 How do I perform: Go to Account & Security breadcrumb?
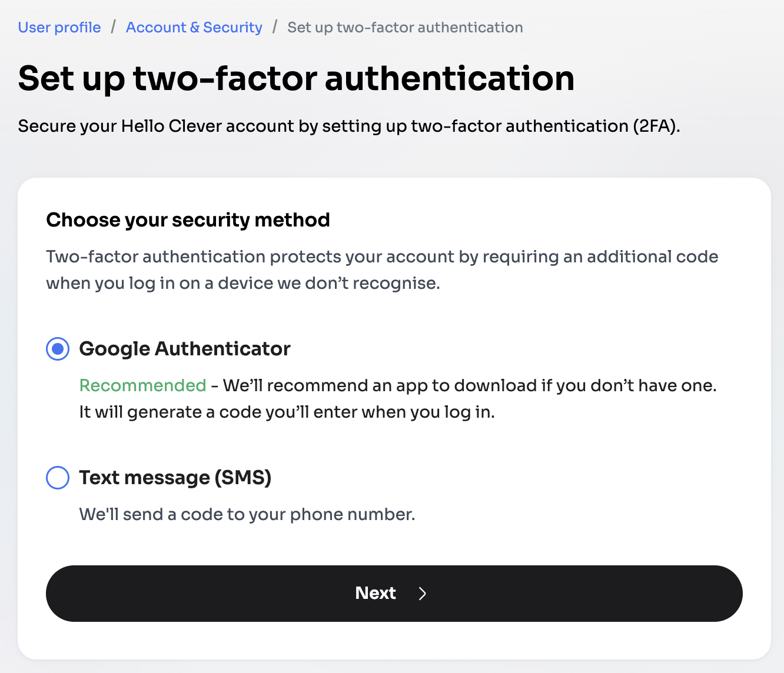(194, 28)
